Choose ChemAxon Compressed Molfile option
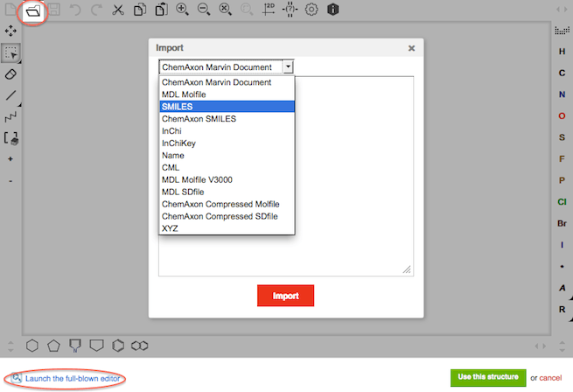The height and width of the screenshot is (392, 573). pyautogui.click(x=227, y=204)
